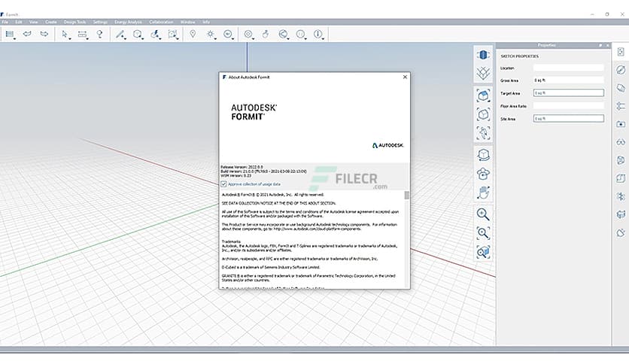Open the Collaboration menu
The height and width of the screenshot is (364, 629).
click(x=161, y=22)
